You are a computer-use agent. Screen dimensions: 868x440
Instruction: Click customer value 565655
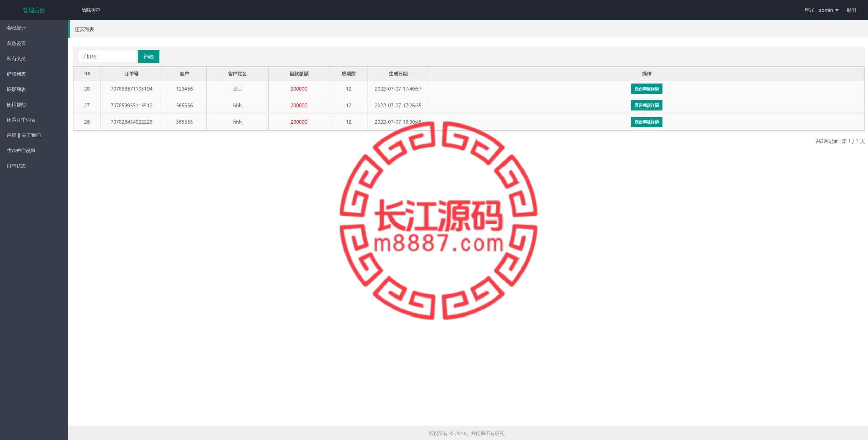[184, 122]
